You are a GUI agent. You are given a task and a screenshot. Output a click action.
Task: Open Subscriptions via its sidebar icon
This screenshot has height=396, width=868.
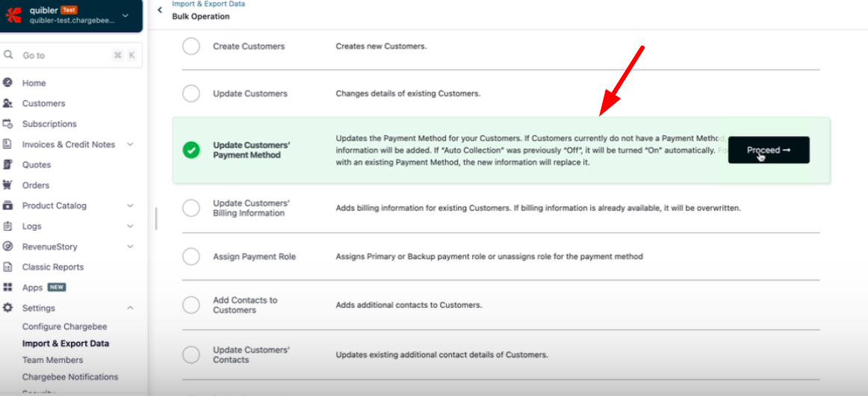click(7, 124)
